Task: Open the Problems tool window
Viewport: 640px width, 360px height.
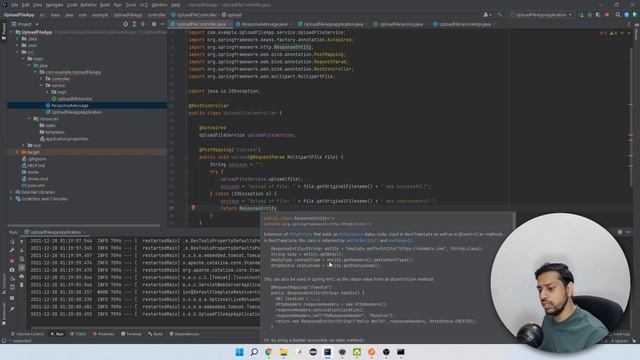Action: coord(103,334)
